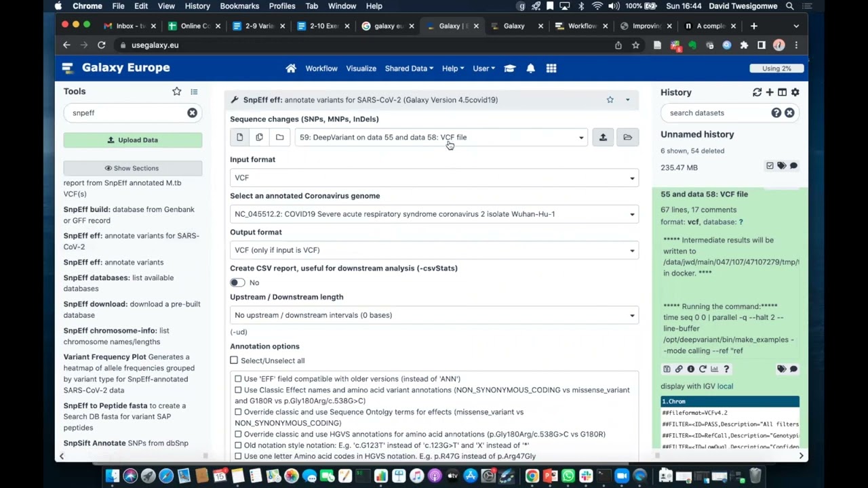Image resolution: width=868 pixels, height=488 pixels.
Task: Expand SnpEff tool options caret menu
Action: pos(627,100)
